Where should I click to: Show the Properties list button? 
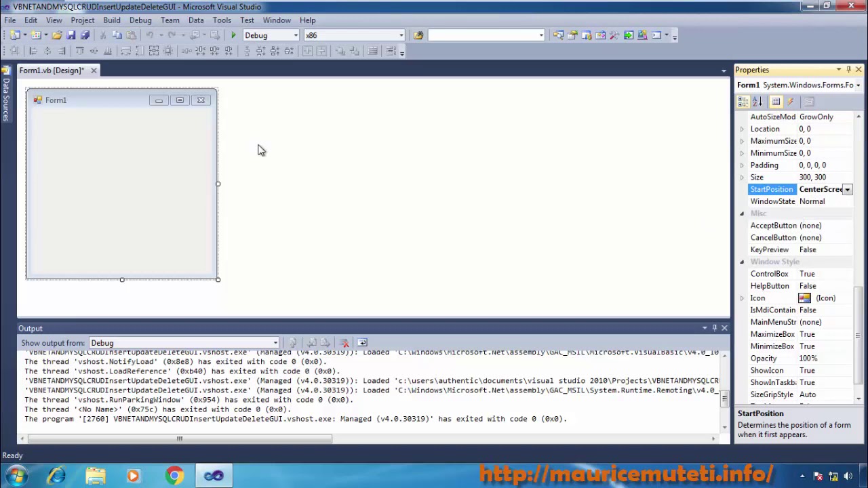point(776,102)
